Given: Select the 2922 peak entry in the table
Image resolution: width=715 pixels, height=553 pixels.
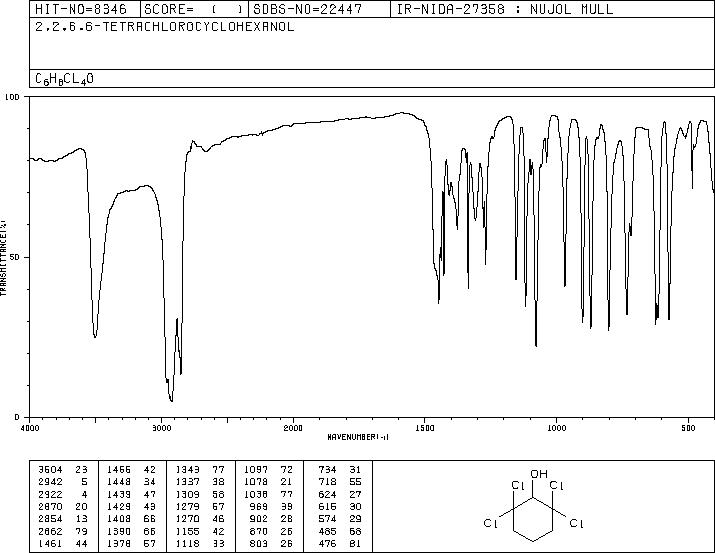Looking at the screenshot, I should click(63, 494).
